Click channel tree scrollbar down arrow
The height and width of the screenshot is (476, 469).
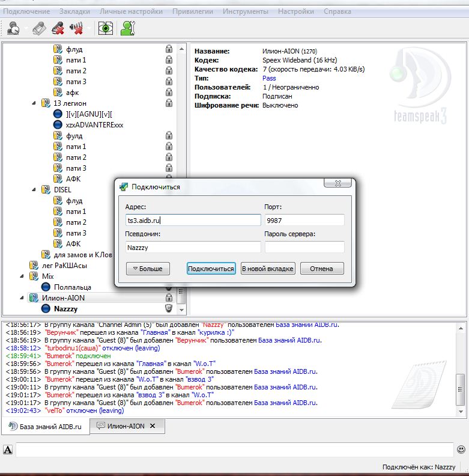181,310
